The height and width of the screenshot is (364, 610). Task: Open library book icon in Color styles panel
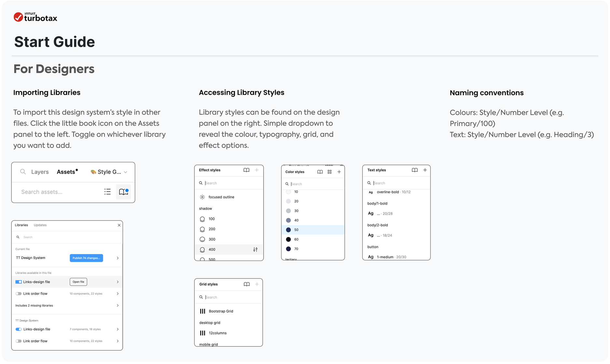pyautogui.click(x=320, y=172)
